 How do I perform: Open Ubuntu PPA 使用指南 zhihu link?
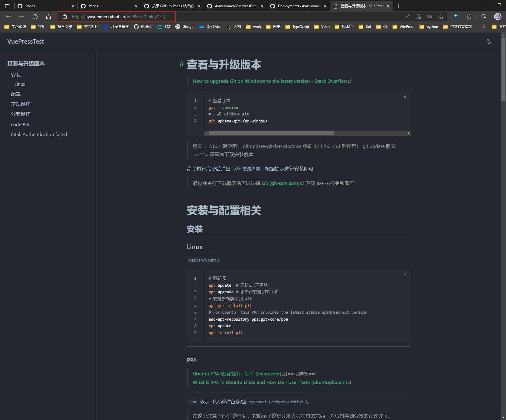pyautogui.click(x=239, y=374)
